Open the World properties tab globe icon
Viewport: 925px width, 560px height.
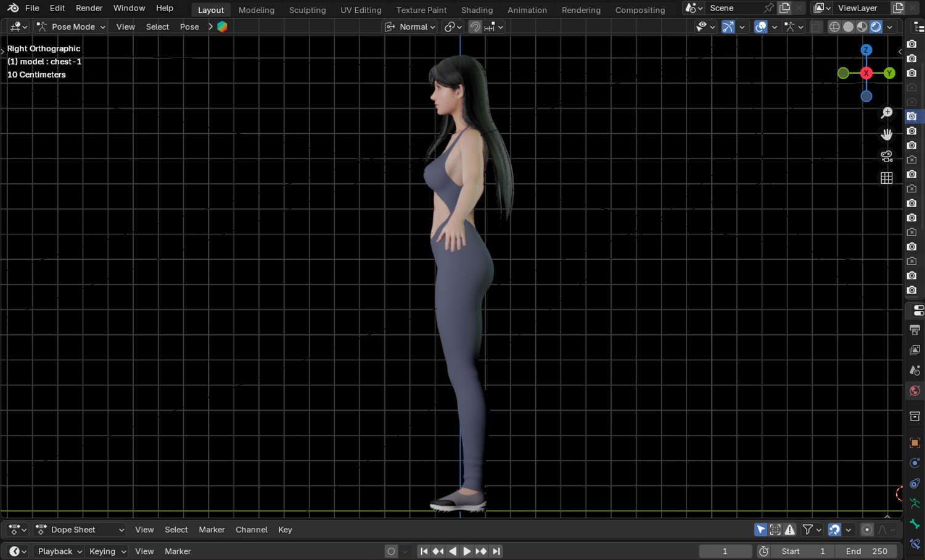pyautogui.click(x=915, y=391)
